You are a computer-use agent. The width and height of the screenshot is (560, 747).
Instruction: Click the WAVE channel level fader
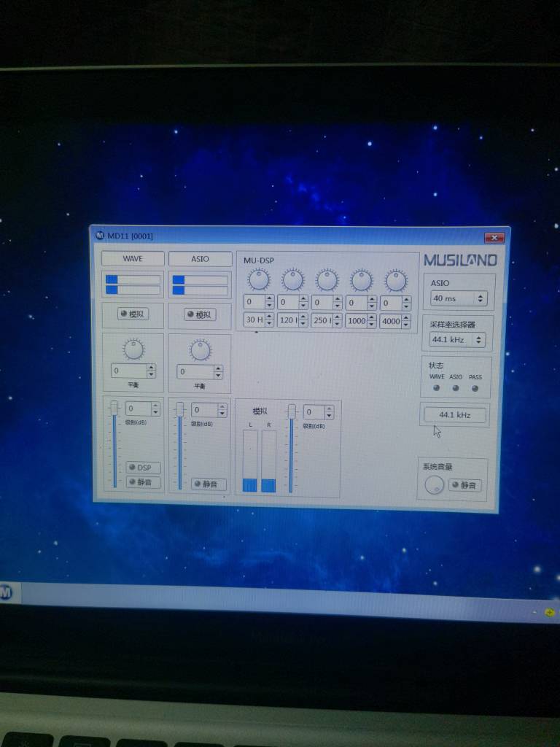114,409
